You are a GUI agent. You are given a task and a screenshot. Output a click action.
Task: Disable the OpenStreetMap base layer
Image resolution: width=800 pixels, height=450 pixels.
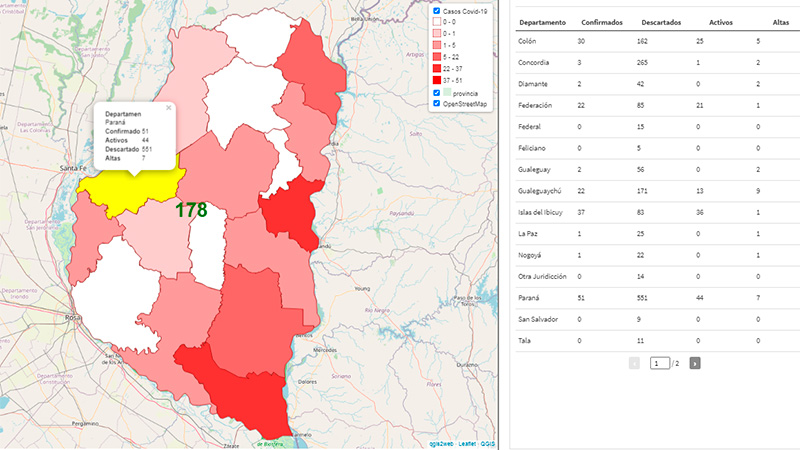click(435, 103)
